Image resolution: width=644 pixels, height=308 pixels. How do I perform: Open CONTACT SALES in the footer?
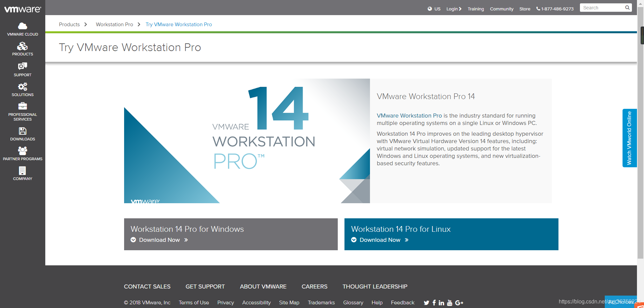click(x=147, y=287)
